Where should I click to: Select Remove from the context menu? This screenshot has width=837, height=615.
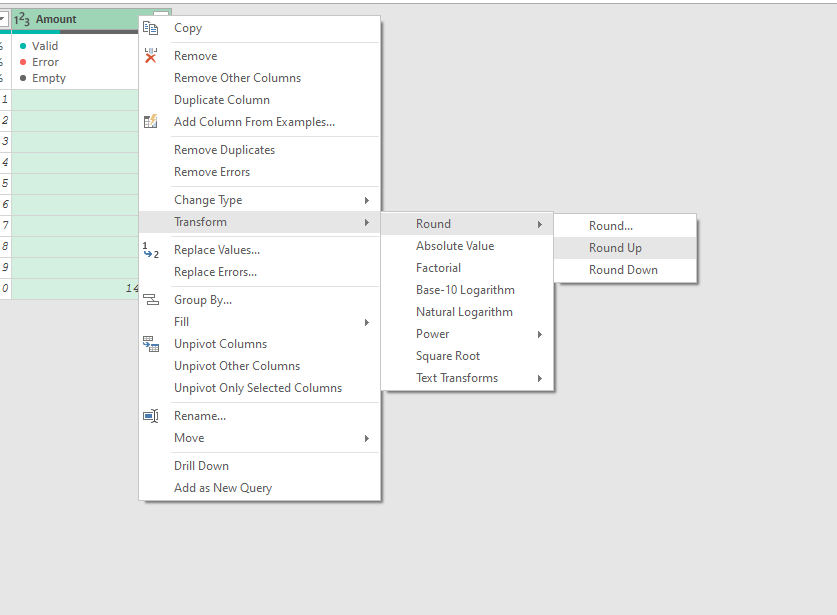click(259, 56)
